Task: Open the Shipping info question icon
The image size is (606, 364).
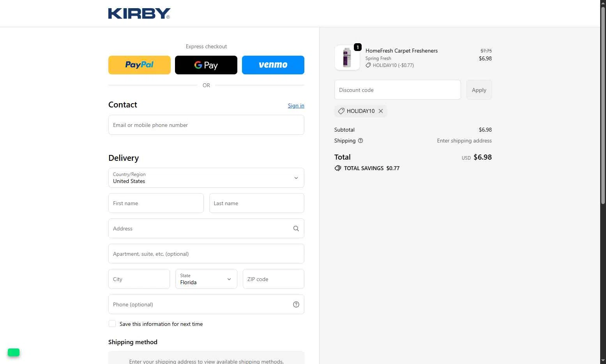Action: click(360, 141)
